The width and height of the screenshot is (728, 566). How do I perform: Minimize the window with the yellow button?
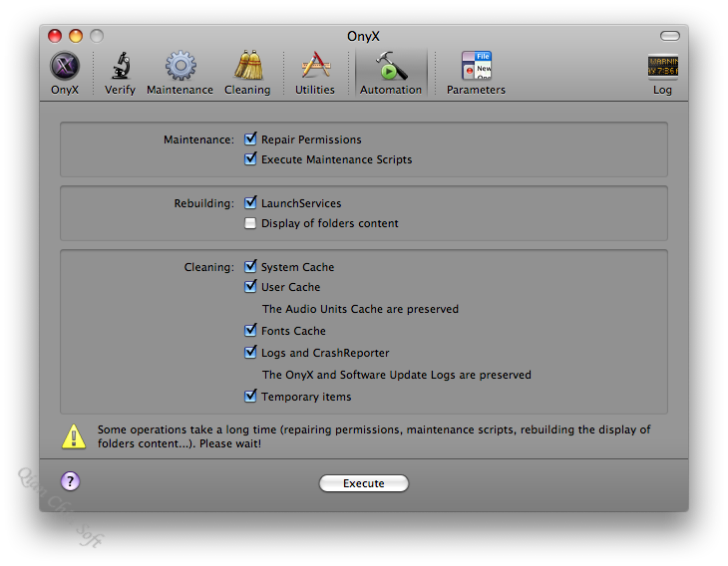pos(76,36)
